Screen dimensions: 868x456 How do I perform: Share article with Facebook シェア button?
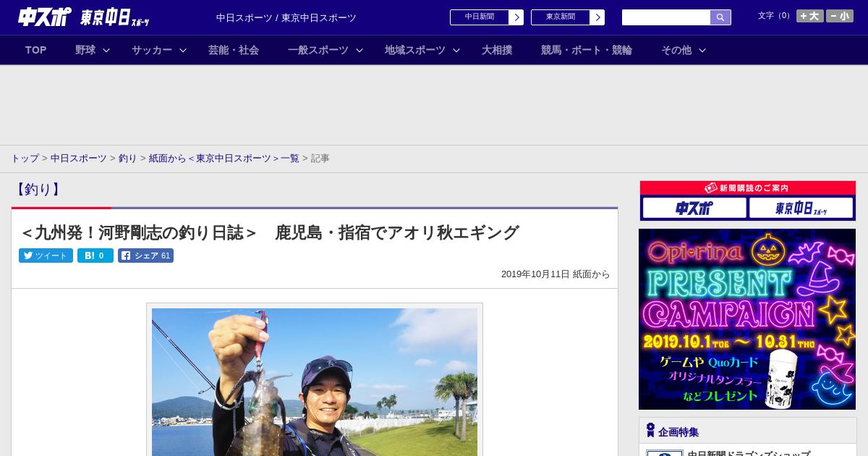[145, 256]
